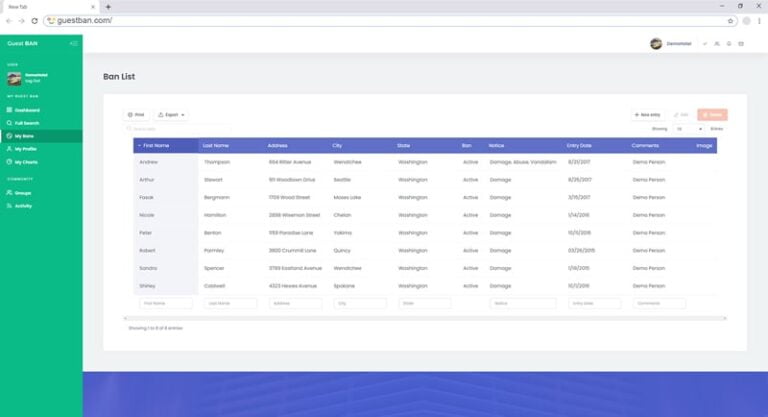Select My Bans menu item
Viewport: 768px width, 417px height.
tap(24, 136)
